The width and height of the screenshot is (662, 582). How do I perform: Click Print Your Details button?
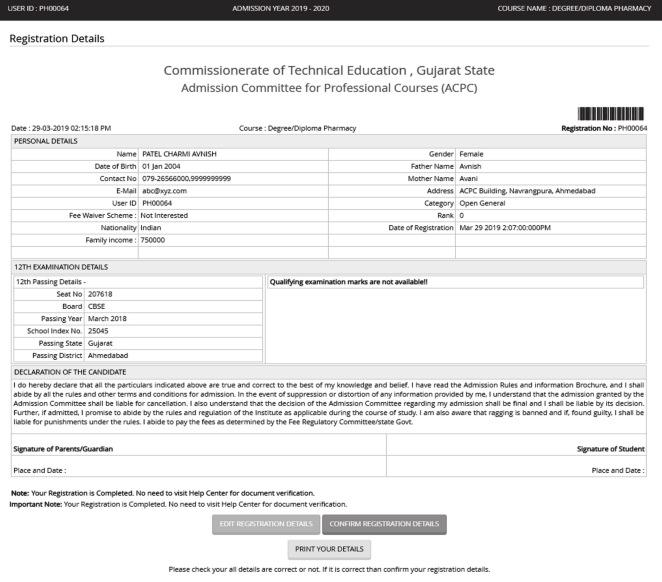point(329,549)
